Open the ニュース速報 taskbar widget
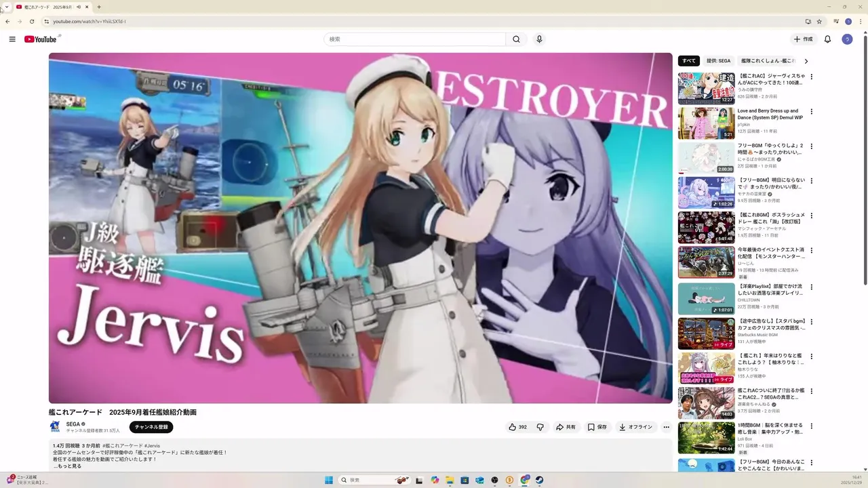The width and height of the screenshot is (868, 488). pyautogui.click(x=27, y=480)
